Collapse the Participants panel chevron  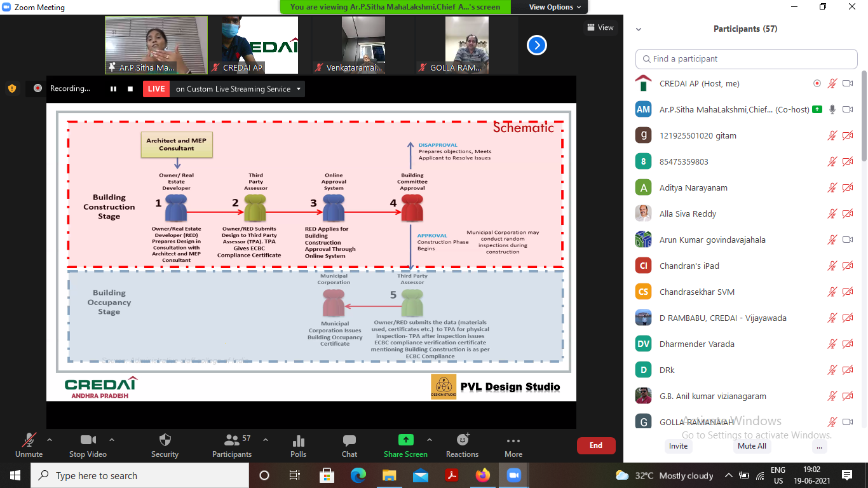(x=639, y=29)
